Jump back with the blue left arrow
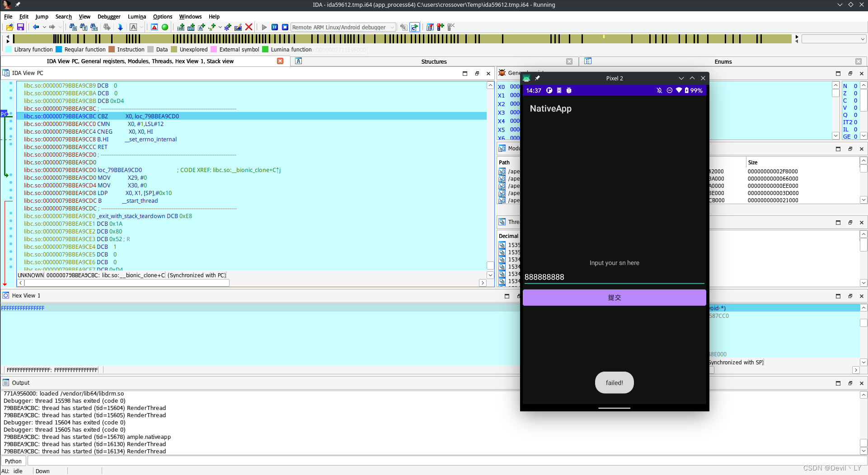The width and height of the screenshot is (868, 475). (36, 27)
